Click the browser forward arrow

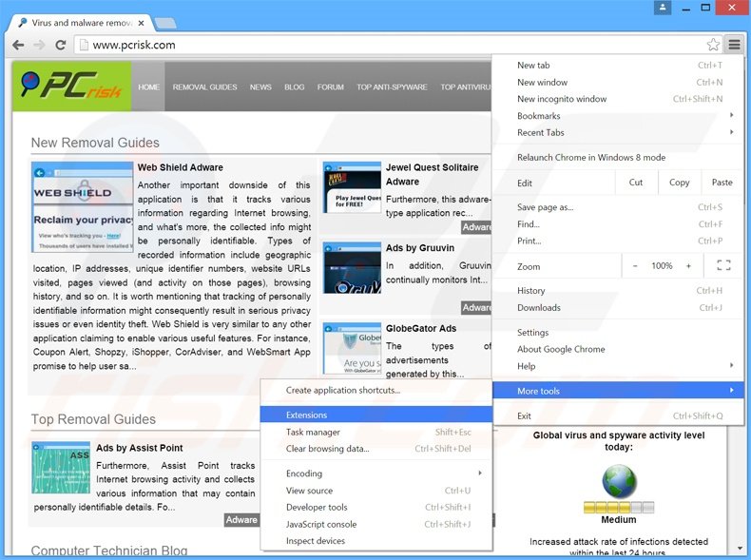39,45
